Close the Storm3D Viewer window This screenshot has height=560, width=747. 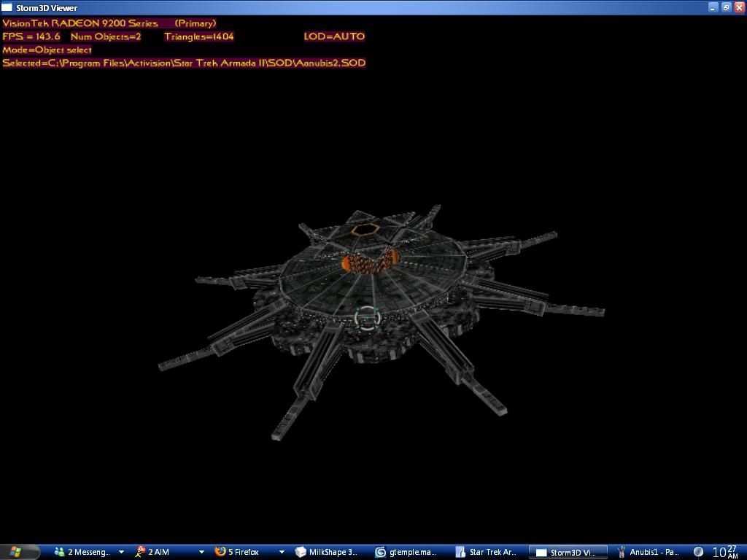click(x=739, y=7)
